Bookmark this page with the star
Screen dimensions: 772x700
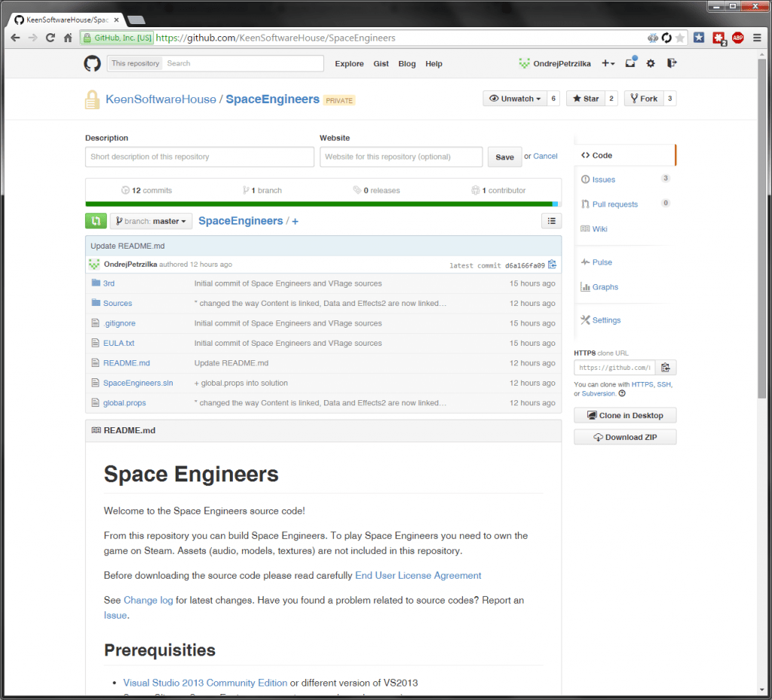pyautogui.click(x=680, y=38)
